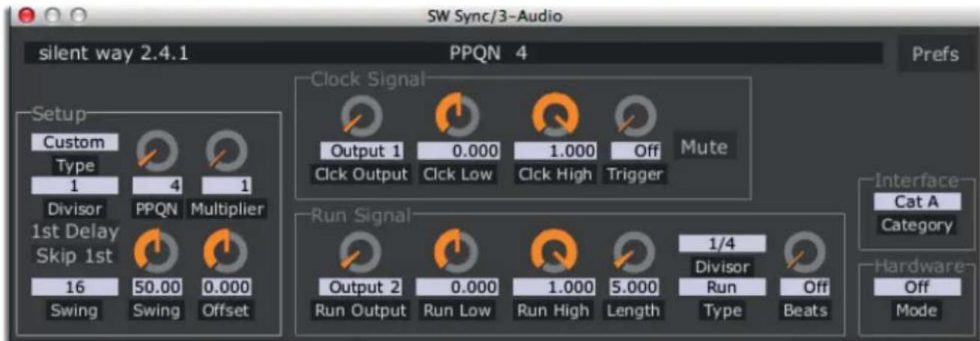Screen dimensions: 980x341
Task: Click the Multiplier value field showing 1
Action: point(226,185)
